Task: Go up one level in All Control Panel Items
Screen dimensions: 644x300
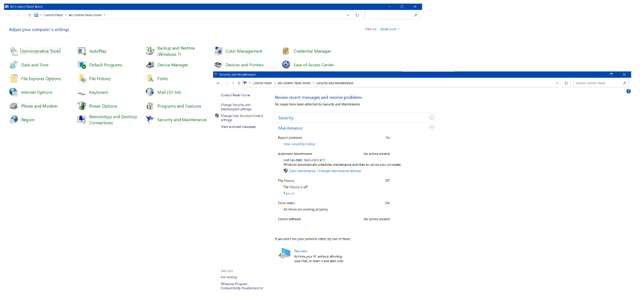Action: pyautogui.click(x=30, y=15)
